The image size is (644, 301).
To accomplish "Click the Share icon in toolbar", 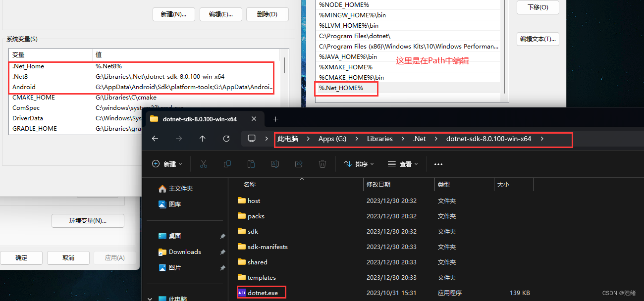I will coord(299,164).
